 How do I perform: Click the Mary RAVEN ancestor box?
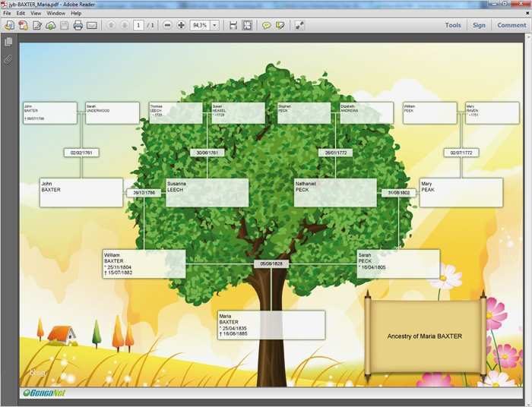[492, 113]
